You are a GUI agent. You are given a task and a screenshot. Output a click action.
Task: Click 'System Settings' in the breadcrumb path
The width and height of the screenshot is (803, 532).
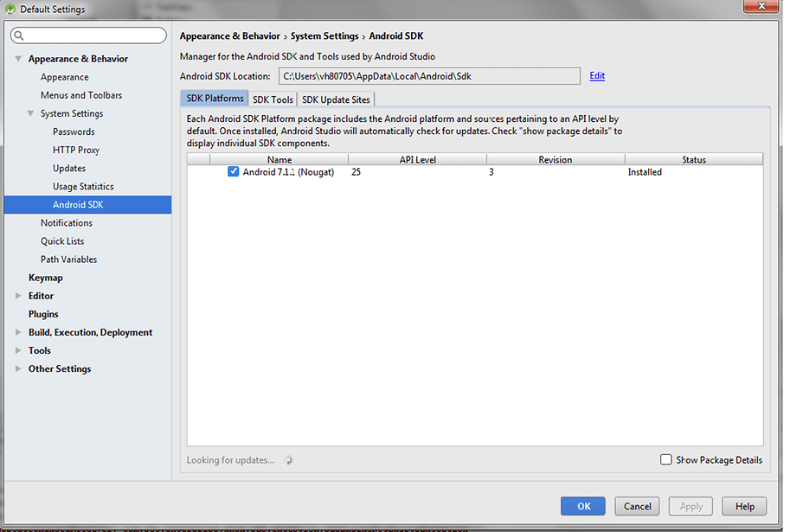pos(324,35)
